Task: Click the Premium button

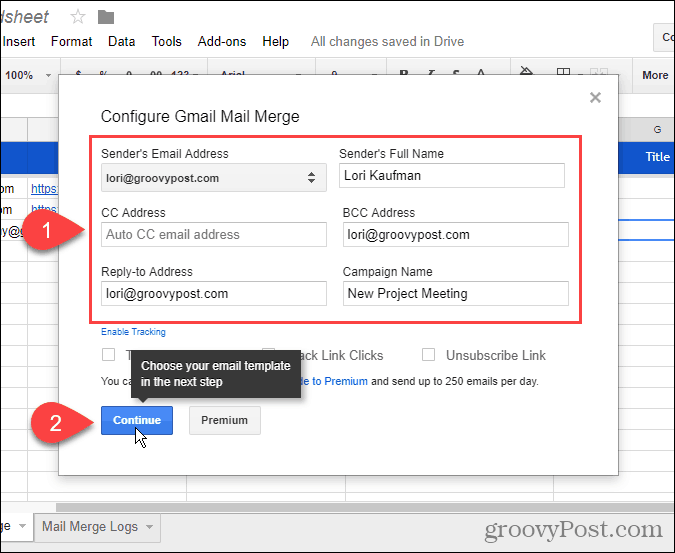Action: point(225,420)
